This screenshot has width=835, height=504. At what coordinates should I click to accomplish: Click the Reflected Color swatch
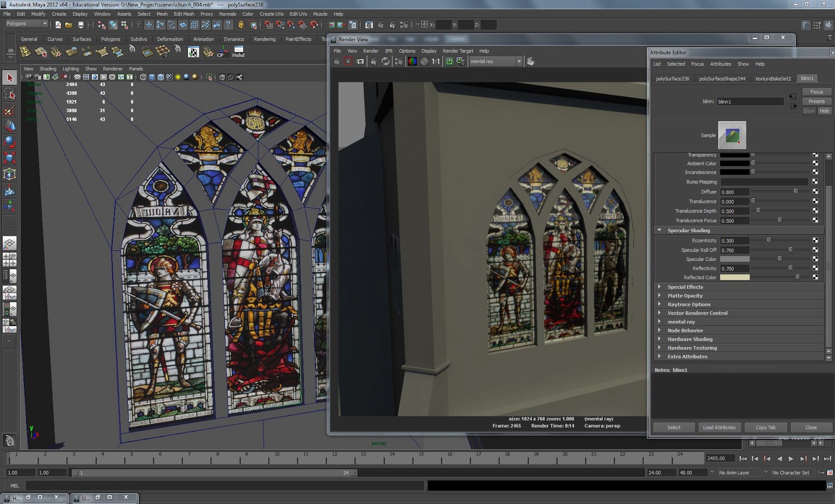coord(735,278)
